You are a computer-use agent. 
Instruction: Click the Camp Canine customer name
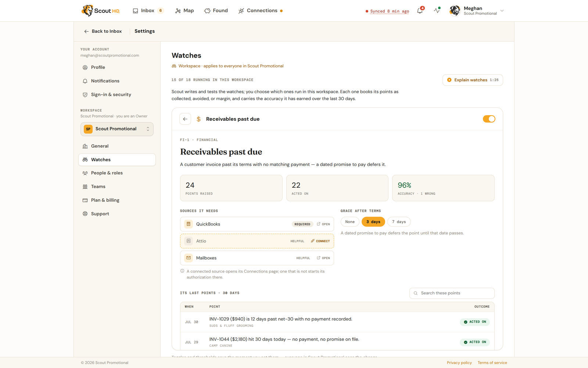[x=221, y=346]
